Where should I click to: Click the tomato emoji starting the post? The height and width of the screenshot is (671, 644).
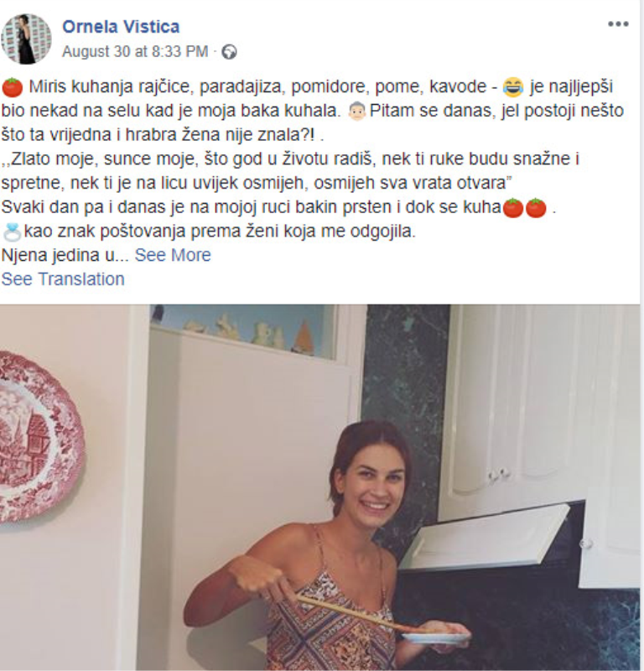click(13, 87)
